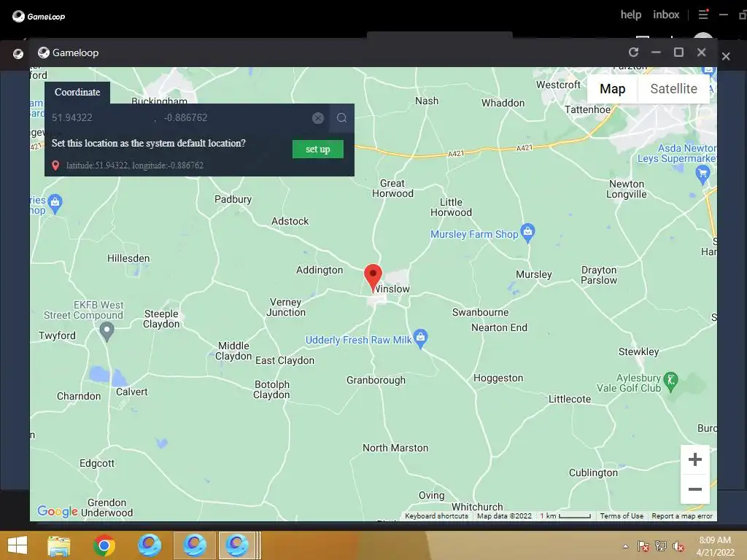Show hidden system tray icons
The width and height of the screenshot is (747, 560).
click(625, 546)
